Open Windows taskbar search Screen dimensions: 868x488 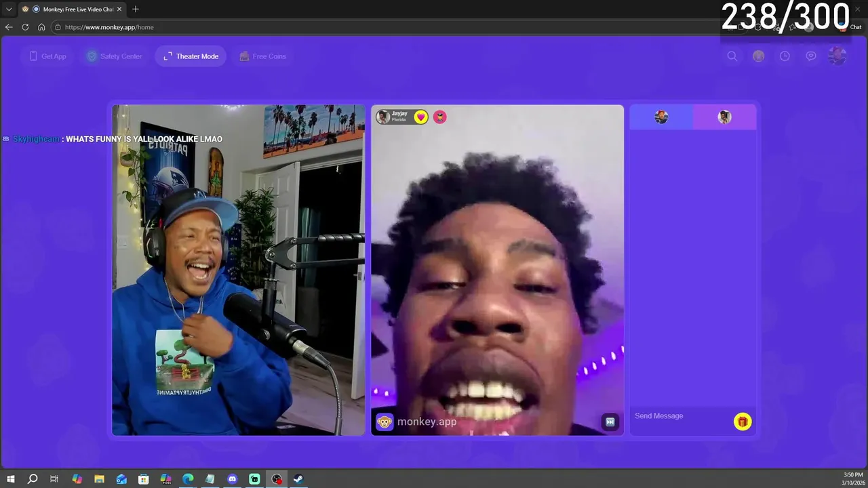(x=33, y=479)
